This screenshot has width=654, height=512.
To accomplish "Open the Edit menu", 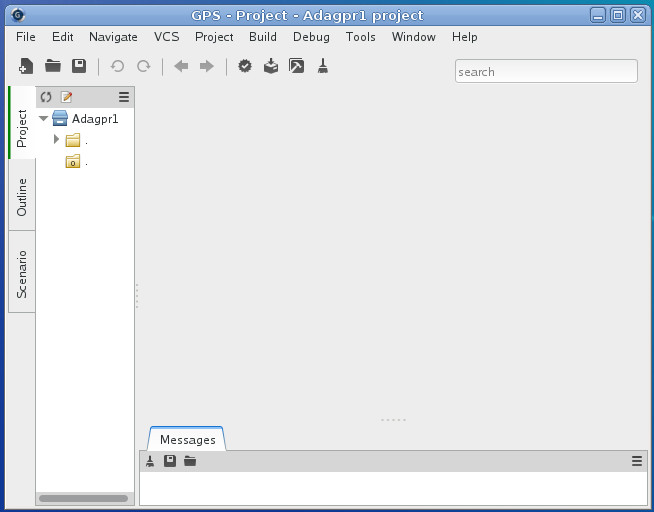I will coord(63,37).
